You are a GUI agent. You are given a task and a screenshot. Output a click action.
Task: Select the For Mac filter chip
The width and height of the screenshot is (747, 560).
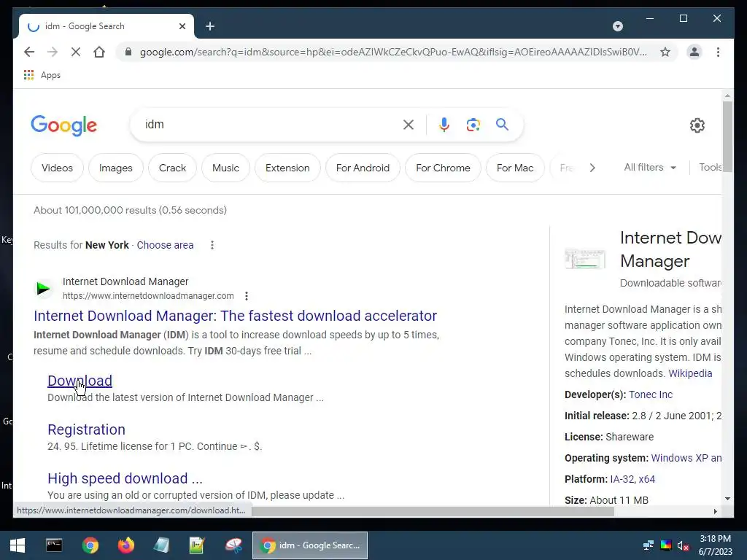(x=515, y=168)
